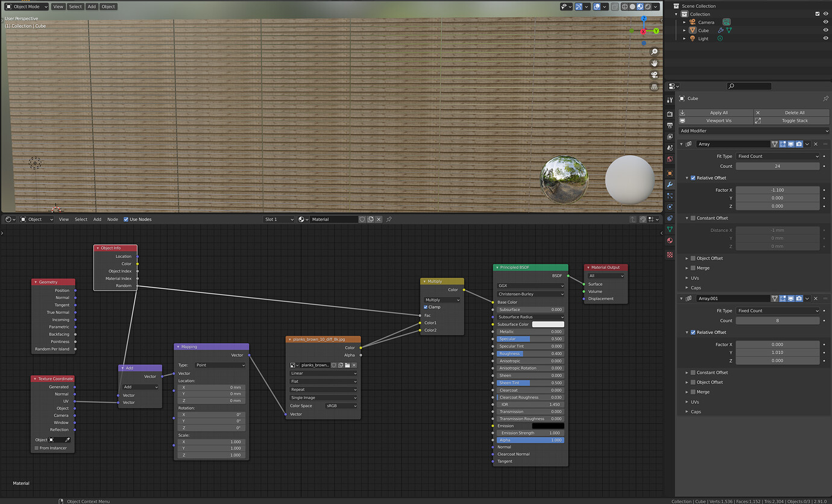
Task: Click the Apply All button
Action: [x=716, y=113]
